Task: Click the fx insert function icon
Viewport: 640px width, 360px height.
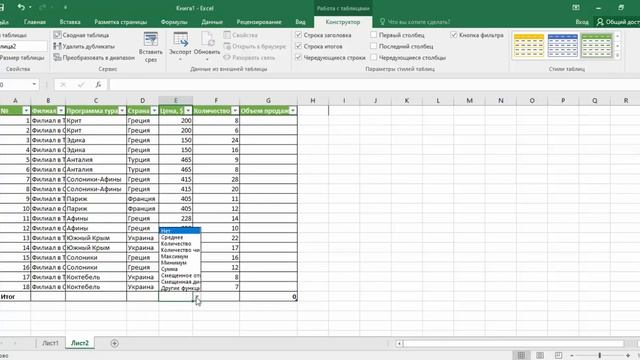Action: coord(98,84)
